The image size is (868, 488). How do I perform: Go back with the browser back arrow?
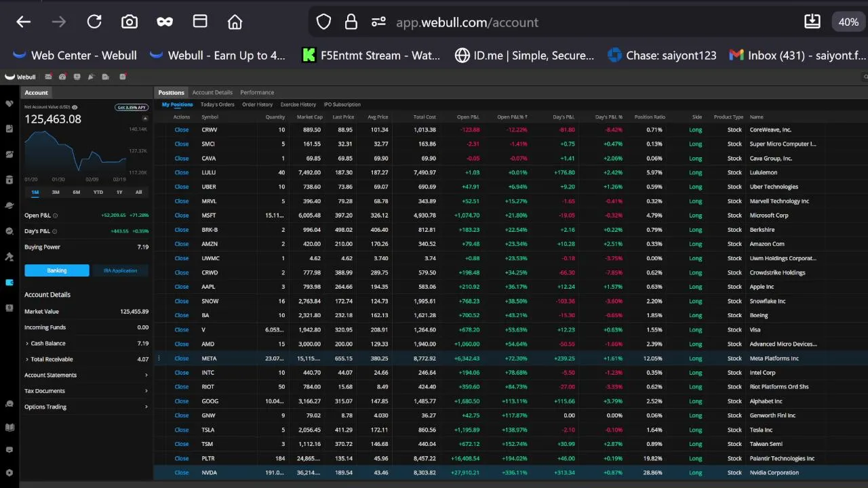(x=24, y=22)
